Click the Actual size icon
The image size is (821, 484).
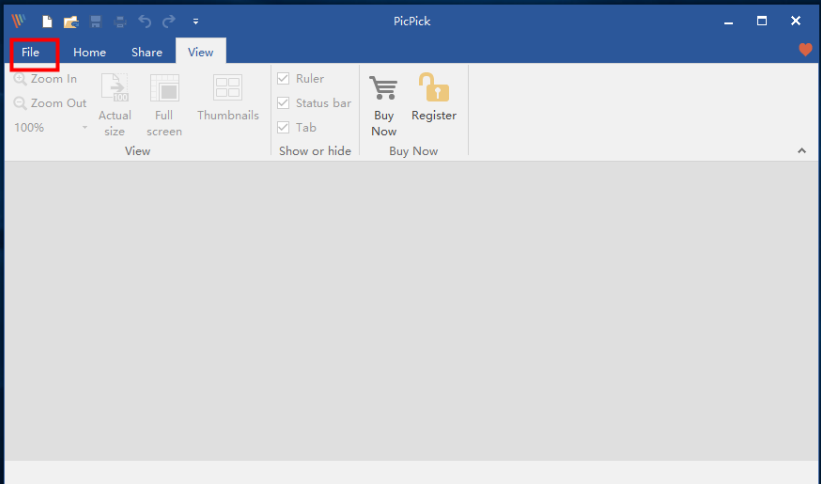coord(114,89)
